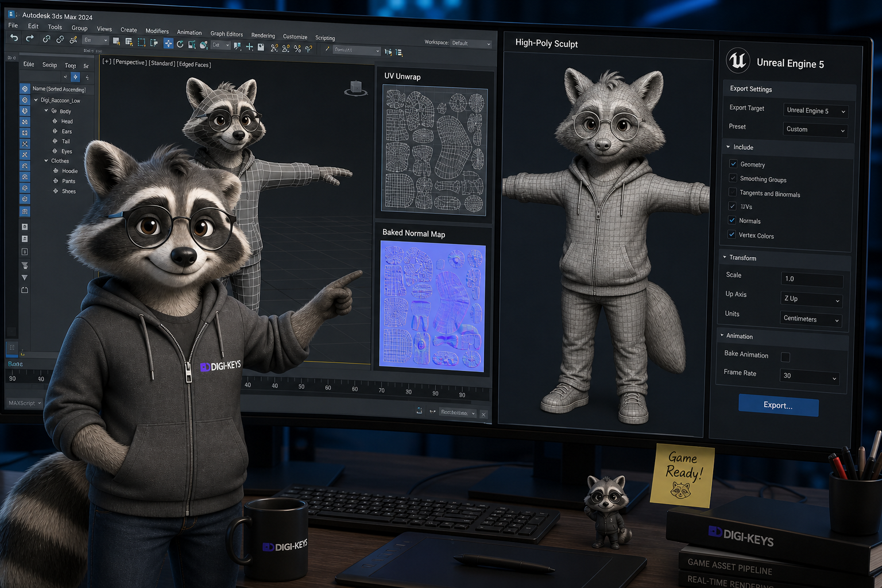Toggle the Normals checkbox
The width and height of the screenshot is (882, 588).
(x=732, y=220)
